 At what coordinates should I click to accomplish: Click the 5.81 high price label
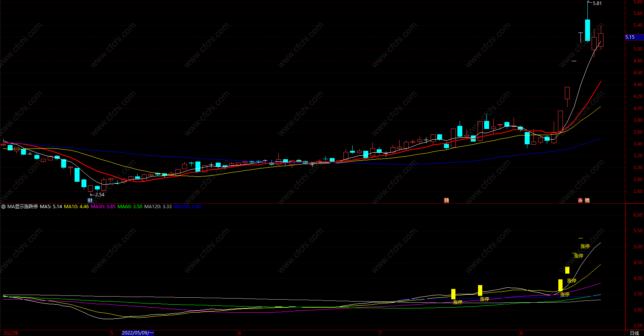point(597,3)
